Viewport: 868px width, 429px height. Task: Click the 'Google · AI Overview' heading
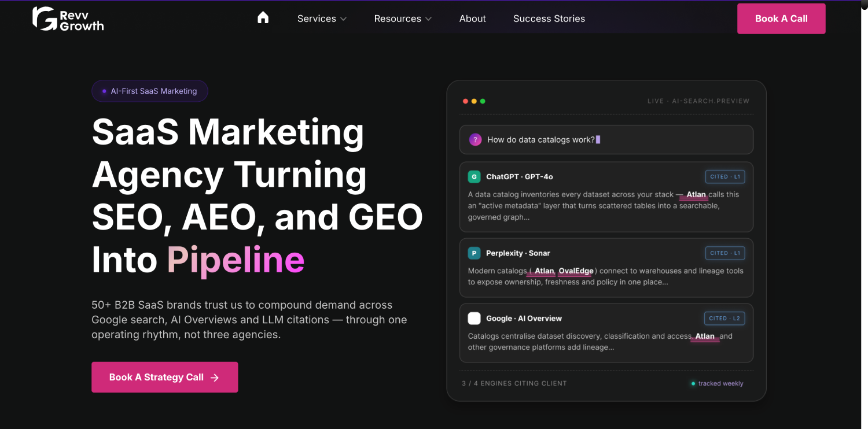coord(524,319)
